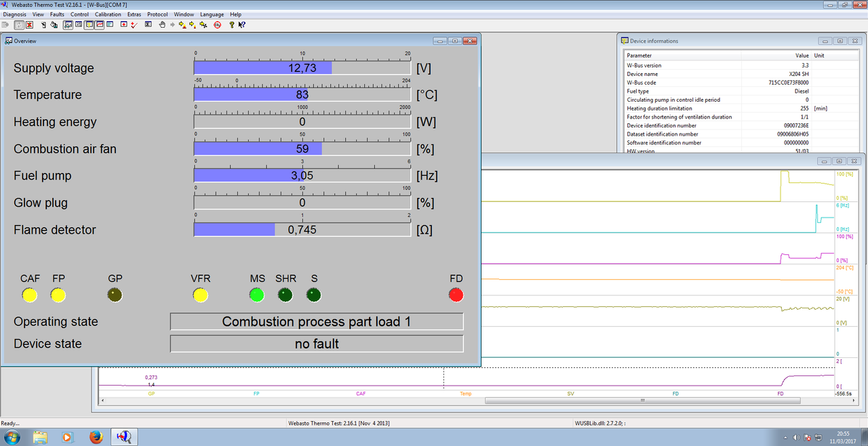Click the overview graph window toolbar icon
Image resolution: width=868 pixels, height=446 pixels.
(x=68, y=24)
